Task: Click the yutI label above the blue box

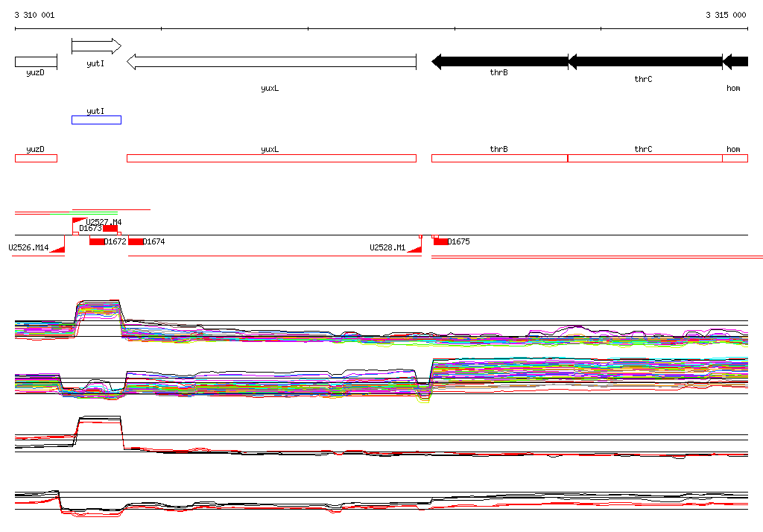Action: tap(95, 111)
